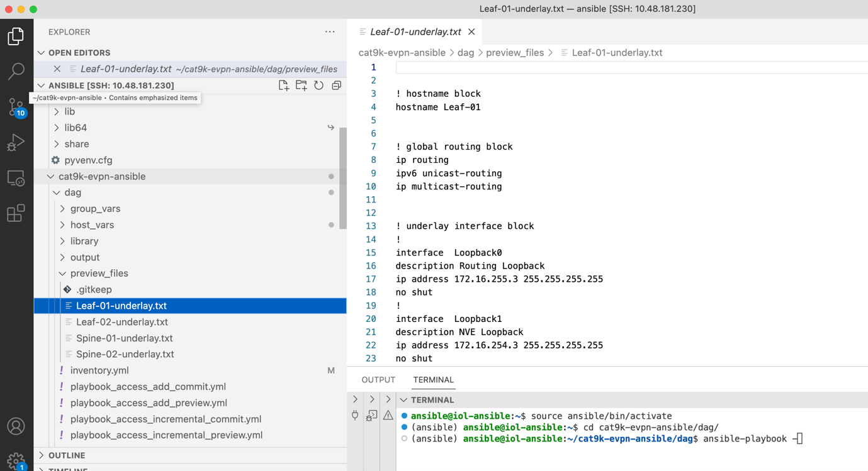Close Leaf-01-underlay.txt in Open Editors list

click(57, 69)
